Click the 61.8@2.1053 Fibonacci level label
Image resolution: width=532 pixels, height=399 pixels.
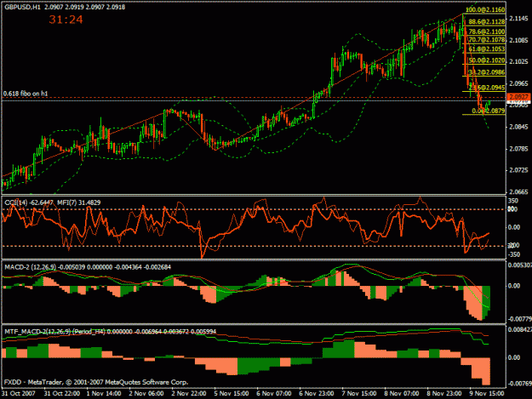pos(487,49)
